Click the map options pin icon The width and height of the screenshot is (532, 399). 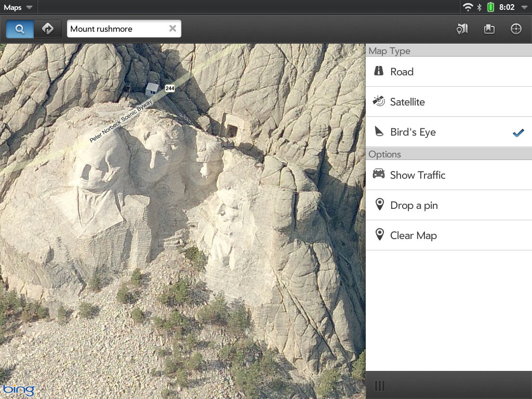462,29
